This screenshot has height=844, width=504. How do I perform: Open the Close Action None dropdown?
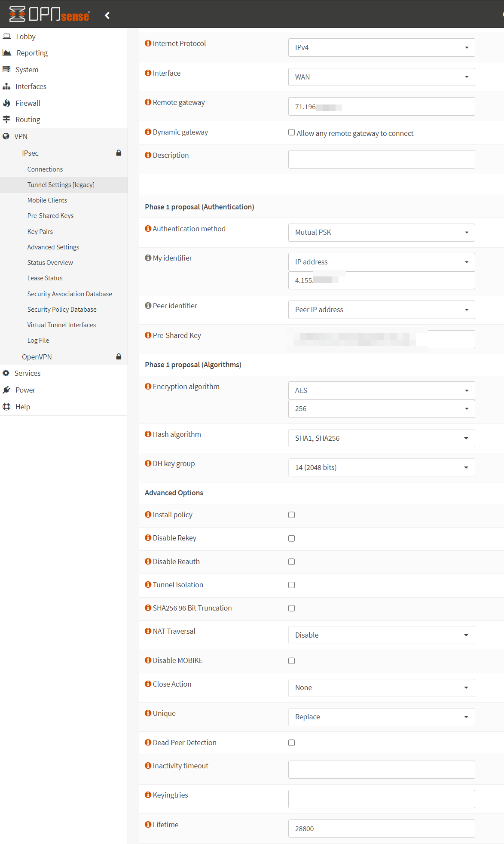click(x=382, y=688)
